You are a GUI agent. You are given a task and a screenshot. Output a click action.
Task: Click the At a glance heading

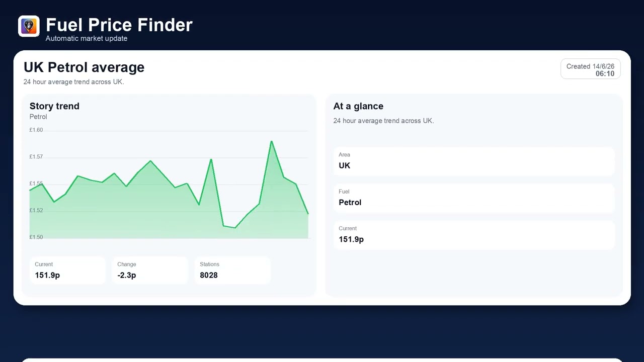358,106
